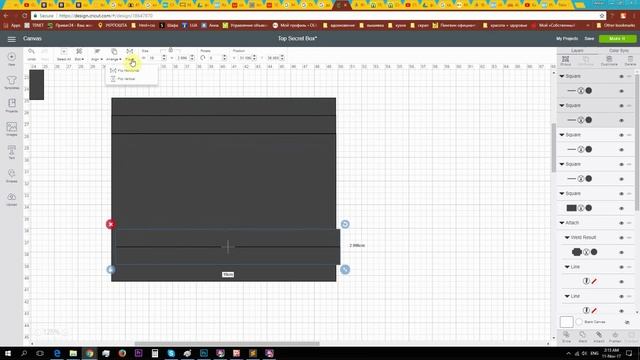This screenshot has height=360, width=640.
Task: Click the browser address bar
Action: coord(318,16)
